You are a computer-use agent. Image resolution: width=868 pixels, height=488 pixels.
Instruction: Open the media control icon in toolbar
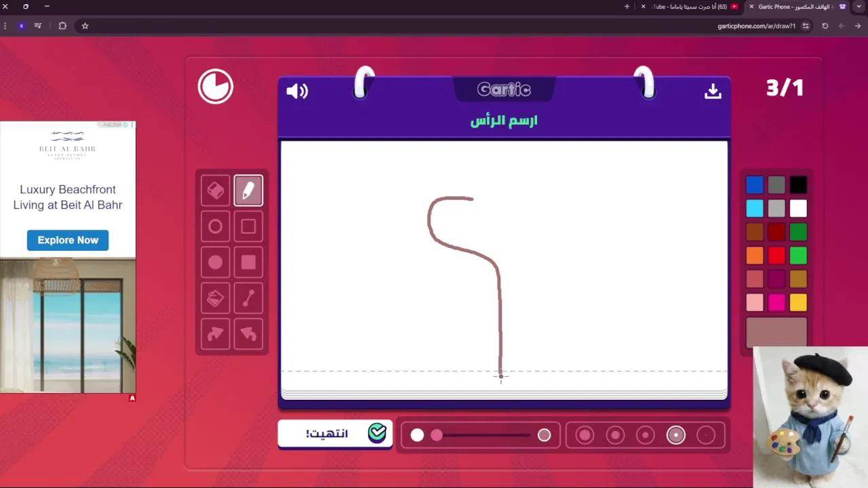[38, 26]
